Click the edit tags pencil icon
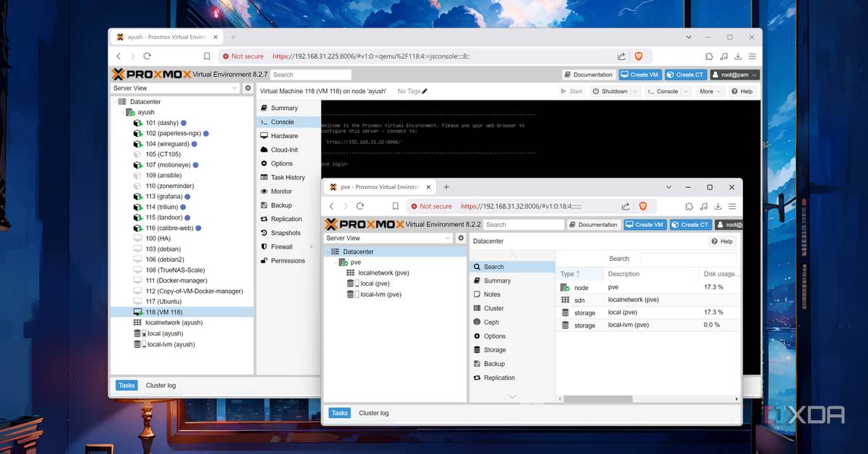Viewport: 868px width, 454px height. [425, 92]
